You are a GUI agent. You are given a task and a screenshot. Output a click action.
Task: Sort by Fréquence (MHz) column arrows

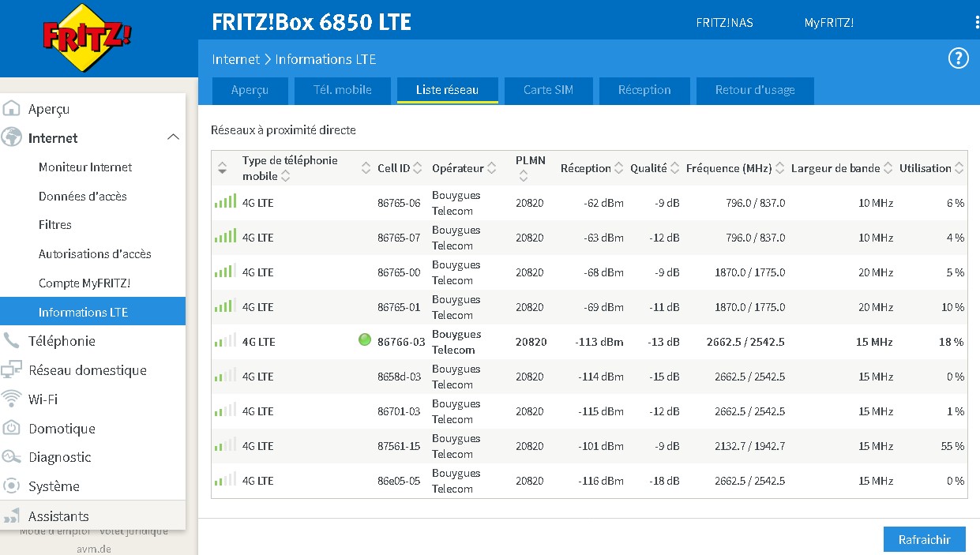coord(780,168)
